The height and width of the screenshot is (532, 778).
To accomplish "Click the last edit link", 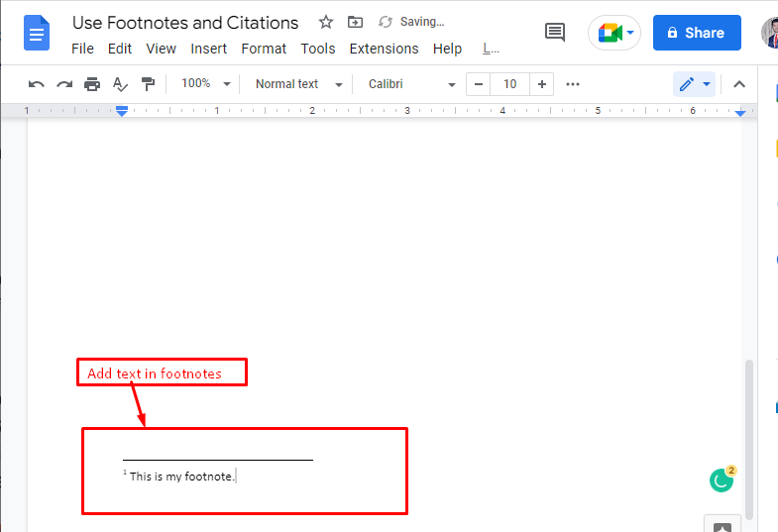I will coord(491,49).
